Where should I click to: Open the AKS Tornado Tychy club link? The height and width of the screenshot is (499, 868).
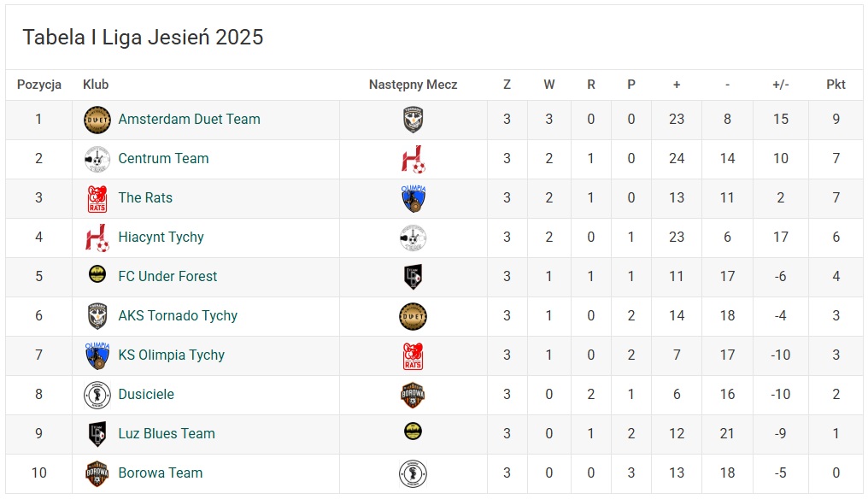(178, 316)
